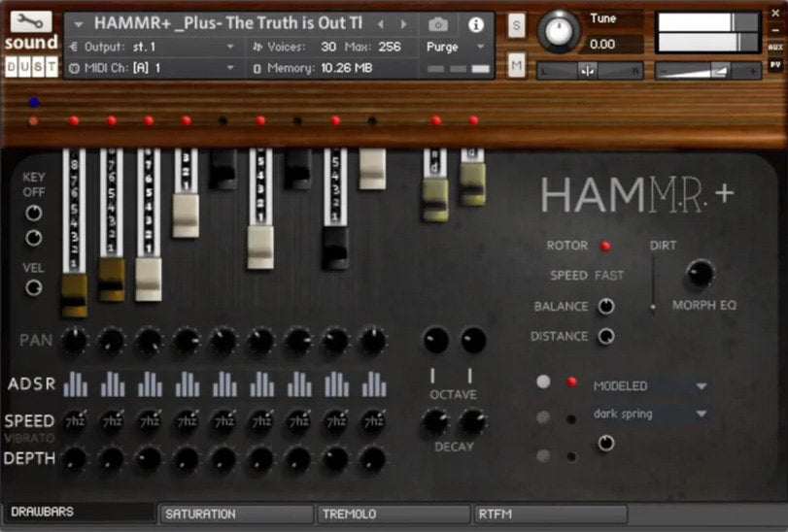Click the Dirt vertical slider
This screenshot has width=788, height=532.
click(653, 291)
